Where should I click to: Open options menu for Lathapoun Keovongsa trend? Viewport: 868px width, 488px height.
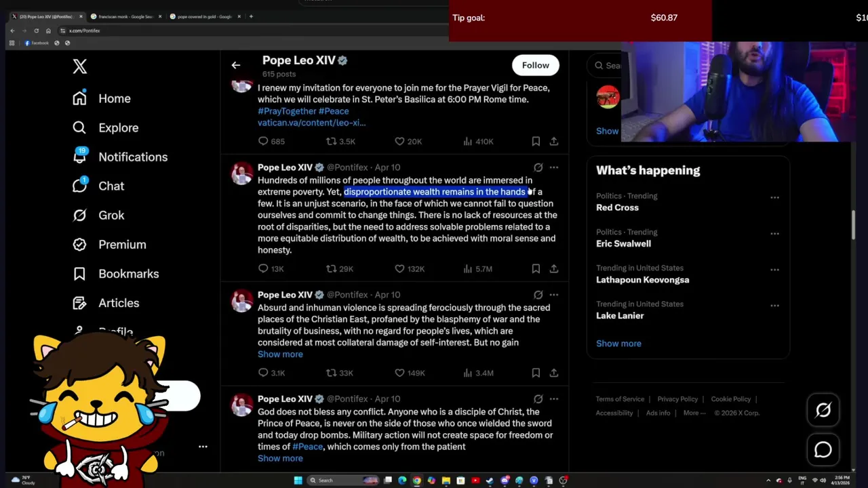(774, 269)
